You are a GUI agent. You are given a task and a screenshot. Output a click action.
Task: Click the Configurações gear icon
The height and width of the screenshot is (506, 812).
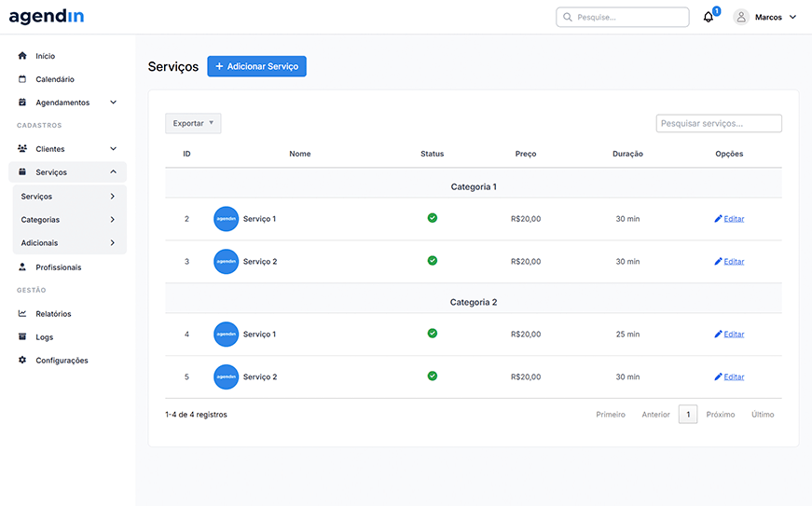[22, 360]
